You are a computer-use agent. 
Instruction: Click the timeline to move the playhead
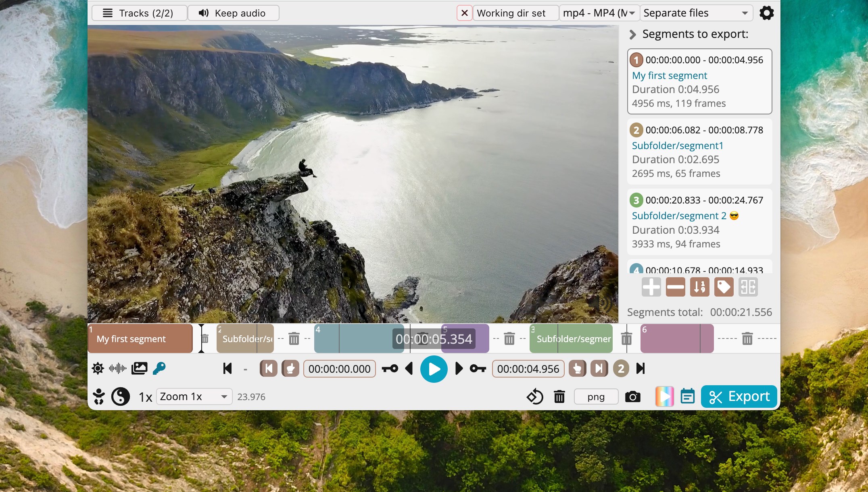(359, 338)
